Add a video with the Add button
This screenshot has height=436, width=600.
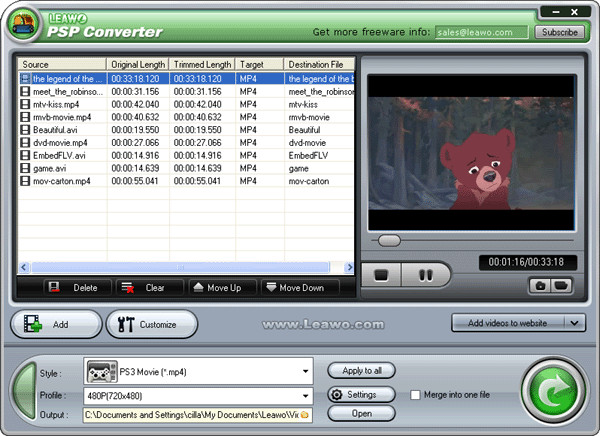pos(56,324)
